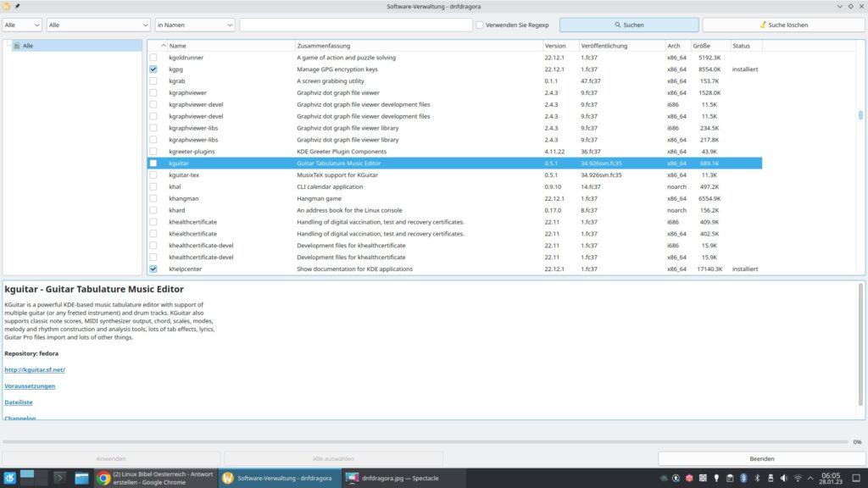Open the virtual desktop pager
868x488 pixels.
point(34,478)
